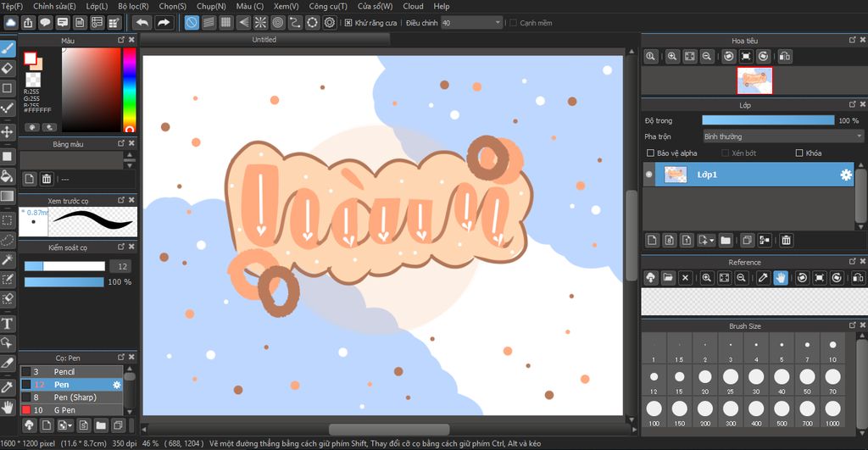Enable the crisscross grid snap

tap(225, 23)
